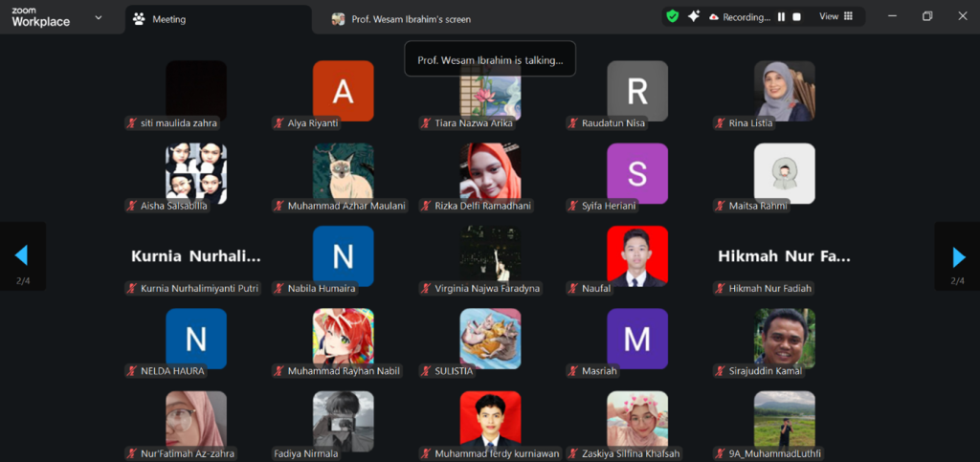Click the Syifa Heriani name label

pyautogui.click(x=608, y=206)
